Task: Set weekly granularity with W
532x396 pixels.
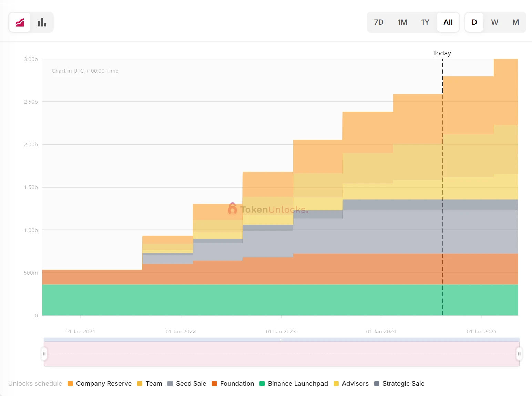Action: (x=494, y=22)
